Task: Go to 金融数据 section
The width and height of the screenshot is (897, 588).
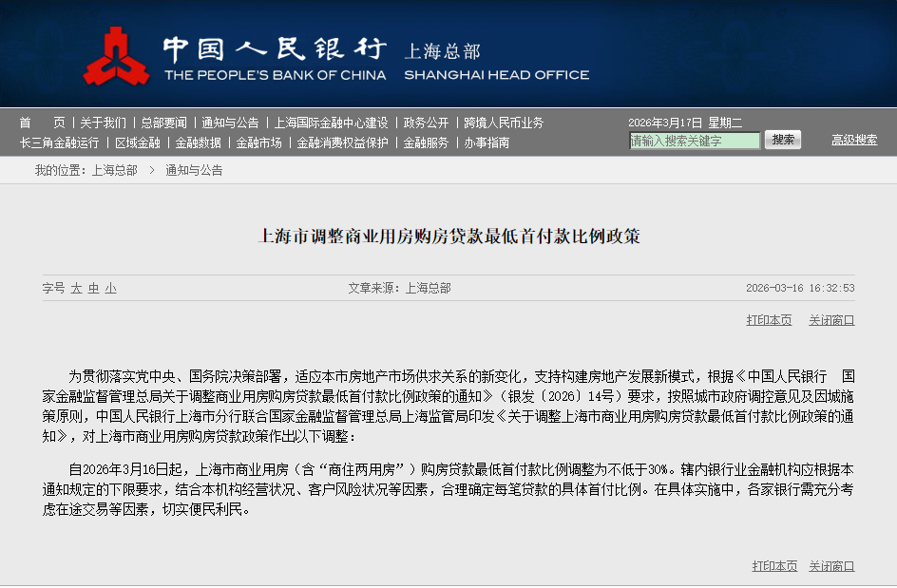Action: (x=198, y=142)
